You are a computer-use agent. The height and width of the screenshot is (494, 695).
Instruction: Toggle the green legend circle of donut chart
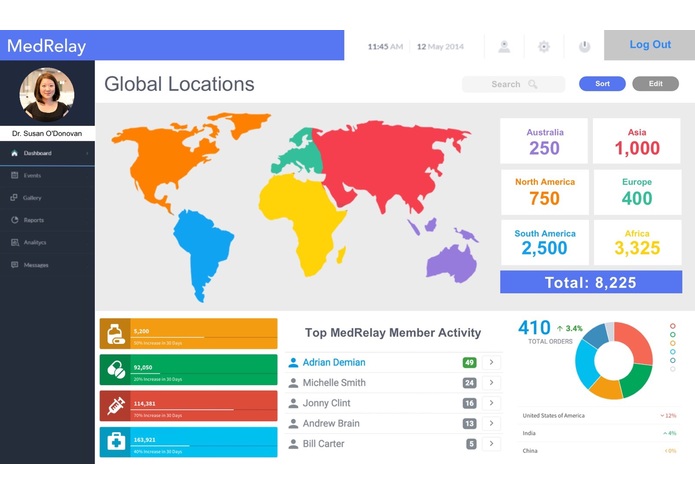coord(672,335)
